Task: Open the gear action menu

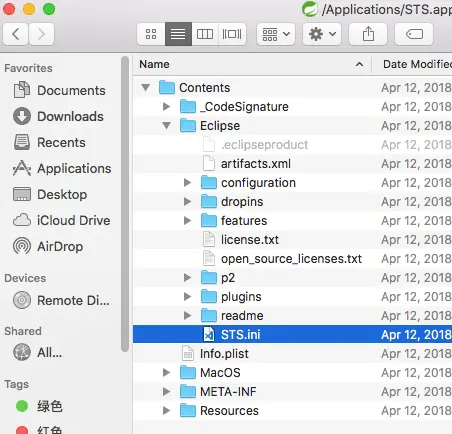Action: [x=322, y=34]
